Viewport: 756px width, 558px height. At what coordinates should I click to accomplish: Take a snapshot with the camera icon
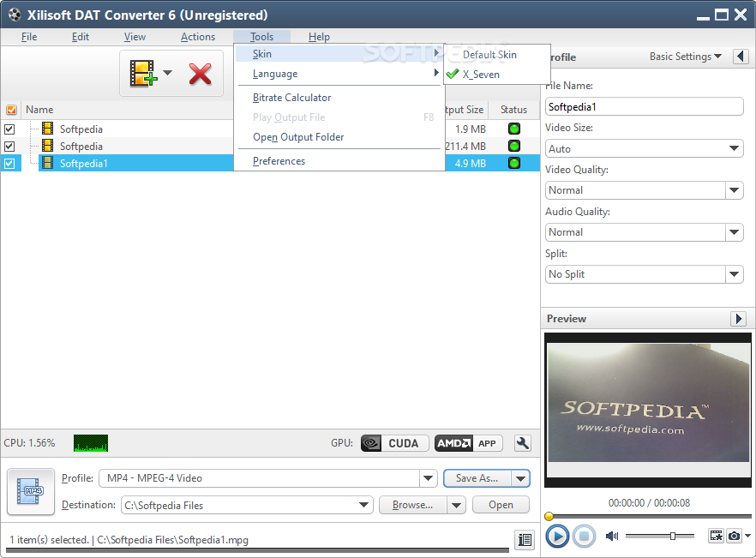734,536
